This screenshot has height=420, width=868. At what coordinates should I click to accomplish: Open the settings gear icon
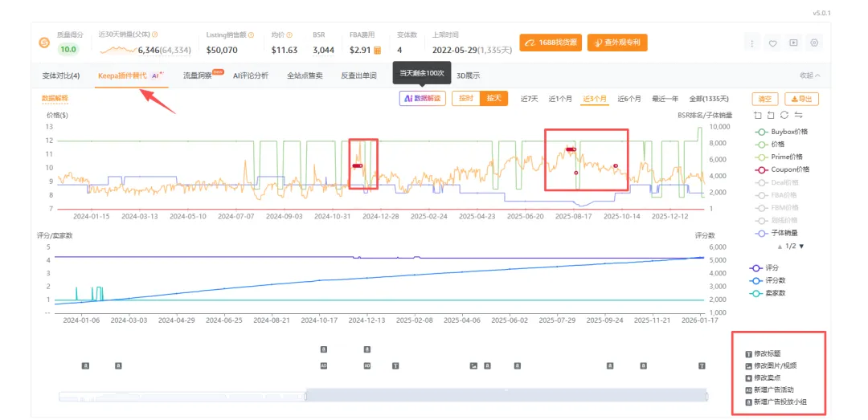tap(813, 43)
